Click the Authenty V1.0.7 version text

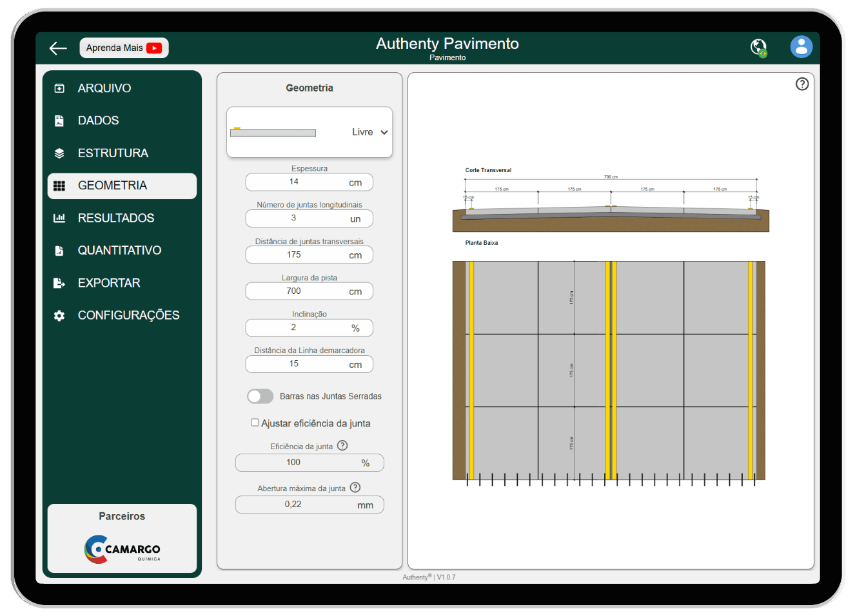(x=429, y=577)
